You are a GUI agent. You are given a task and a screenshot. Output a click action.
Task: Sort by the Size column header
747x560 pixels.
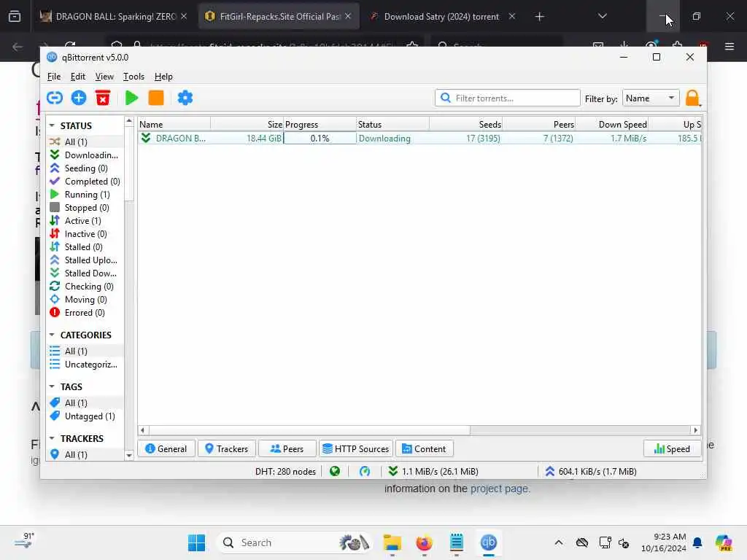coord(247,124)
